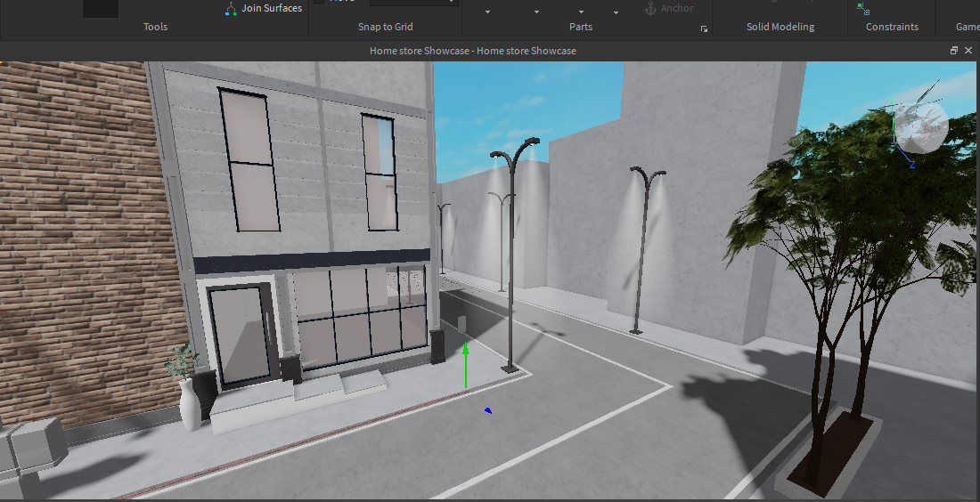Open the leftmost dropdown arrow in Parts
980x502 pixels.
[x=487, y=12]
